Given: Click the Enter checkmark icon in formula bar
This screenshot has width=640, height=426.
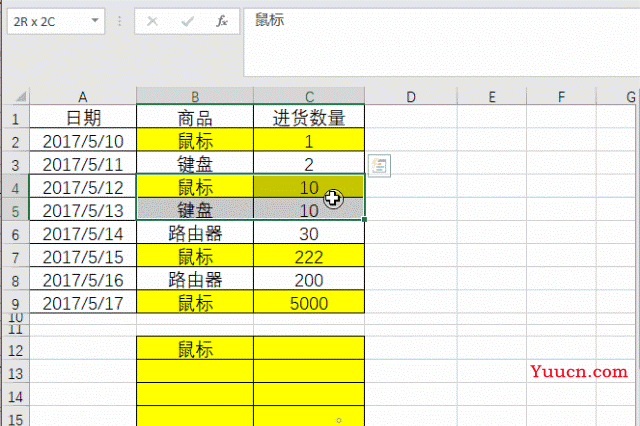Looking at the screenshot, I should 188,20.
